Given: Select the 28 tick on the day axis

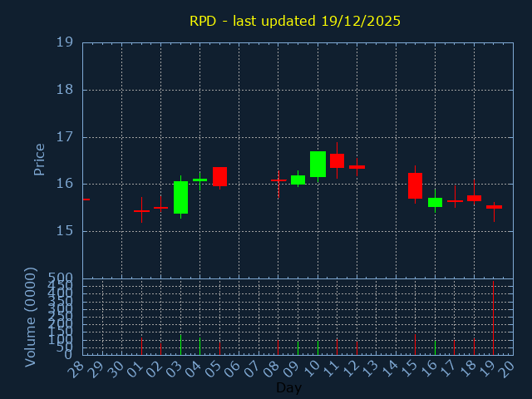Looking at the screenshot, I should [76, 368].
